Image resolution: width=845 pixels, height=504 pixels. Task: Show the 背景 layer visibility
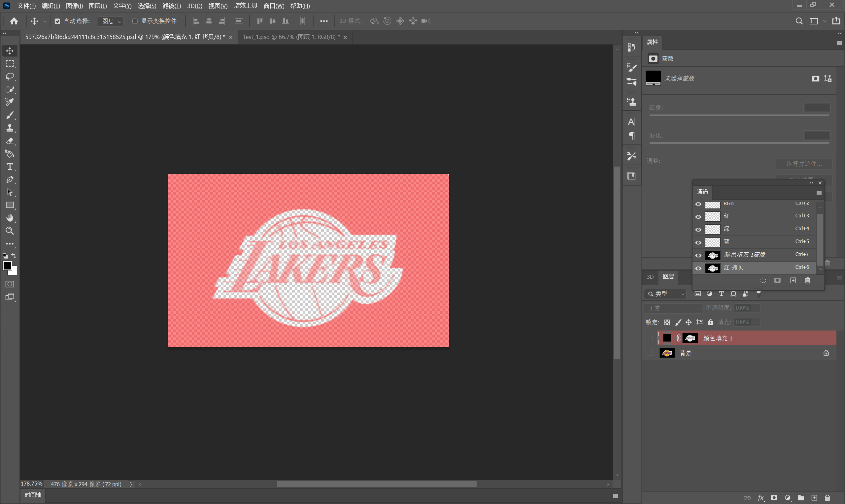(650, 353)
